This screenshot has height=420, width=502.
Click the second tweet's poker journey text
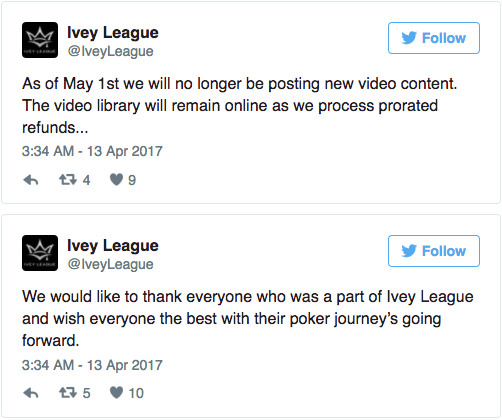click(x=248, y=319)
